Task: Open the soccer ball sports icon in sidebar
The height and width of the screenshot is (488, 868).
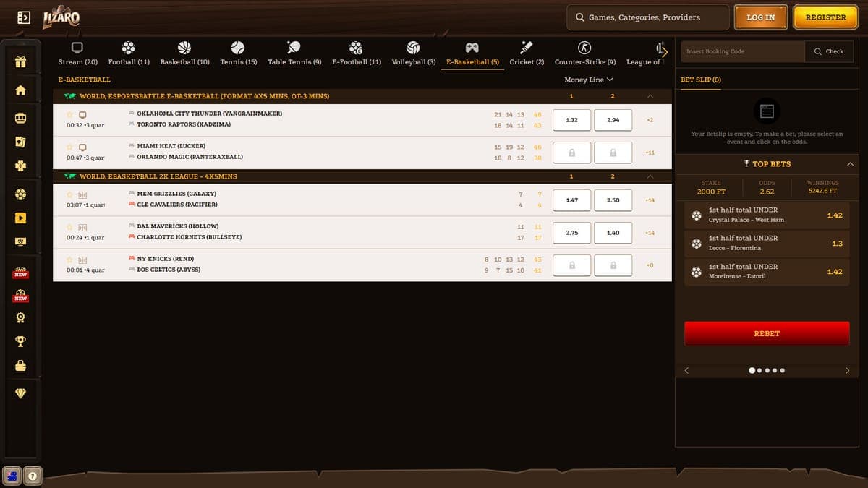Action: 21,194
